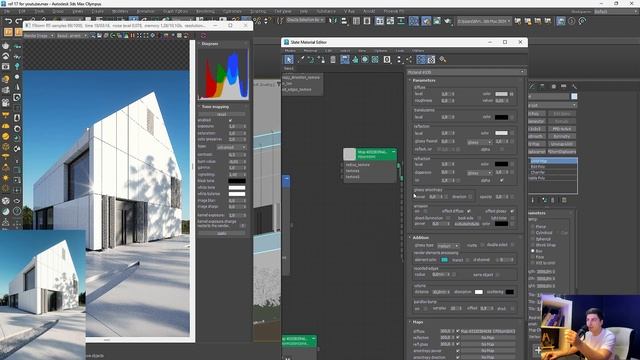Click the No Map button for reflection
The image size is (640, 360).
coord(488,338)
